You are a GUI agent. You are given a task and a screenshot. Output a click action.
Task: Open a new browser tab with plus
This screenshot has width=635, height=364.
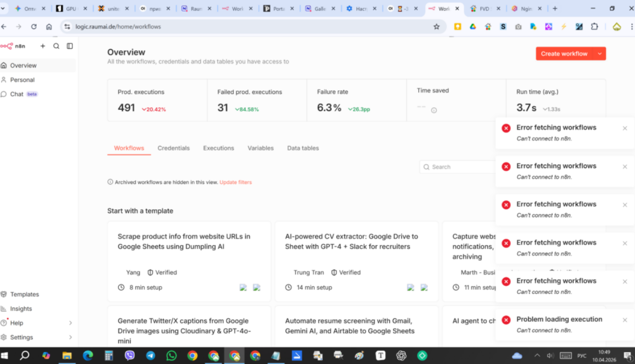point(555,8)
